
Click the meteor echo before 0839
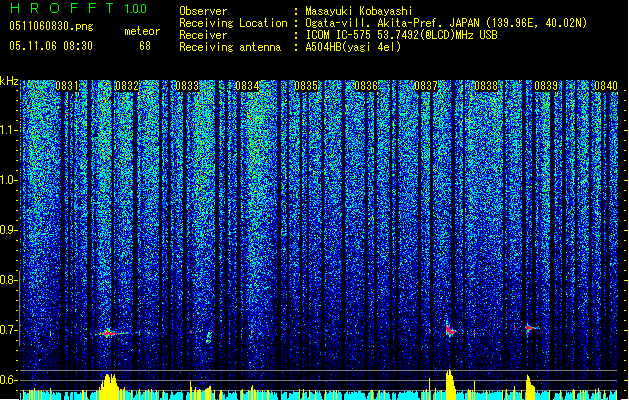[530, 328]
